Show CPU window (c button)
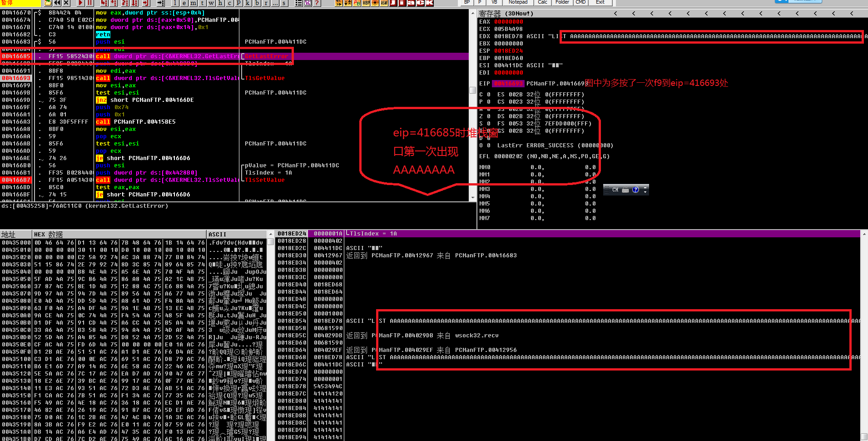Viewport: 868px width, 441px height. pyautogui.click(x=229, y=3)
